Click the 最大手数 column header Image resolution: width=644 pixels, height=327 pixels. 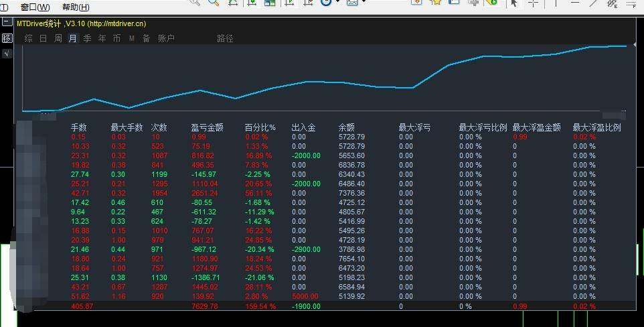127,127
